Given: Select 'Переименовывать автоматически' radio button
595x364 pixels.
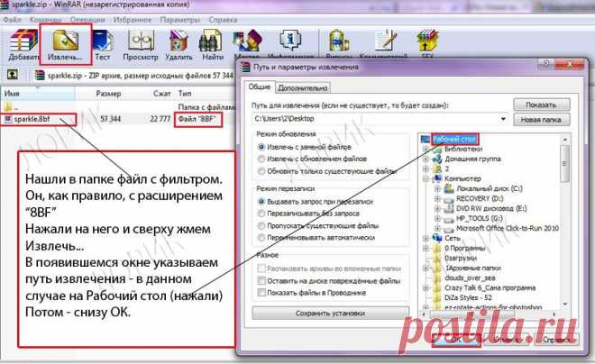Looking at the screenshot, I should [261, 238].
